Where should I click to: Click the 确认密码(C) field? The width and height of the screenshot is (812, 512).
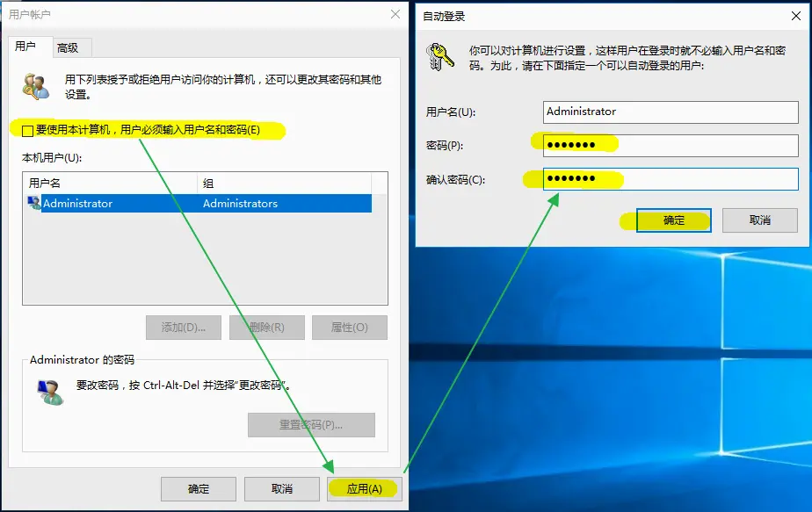[671, 179]
